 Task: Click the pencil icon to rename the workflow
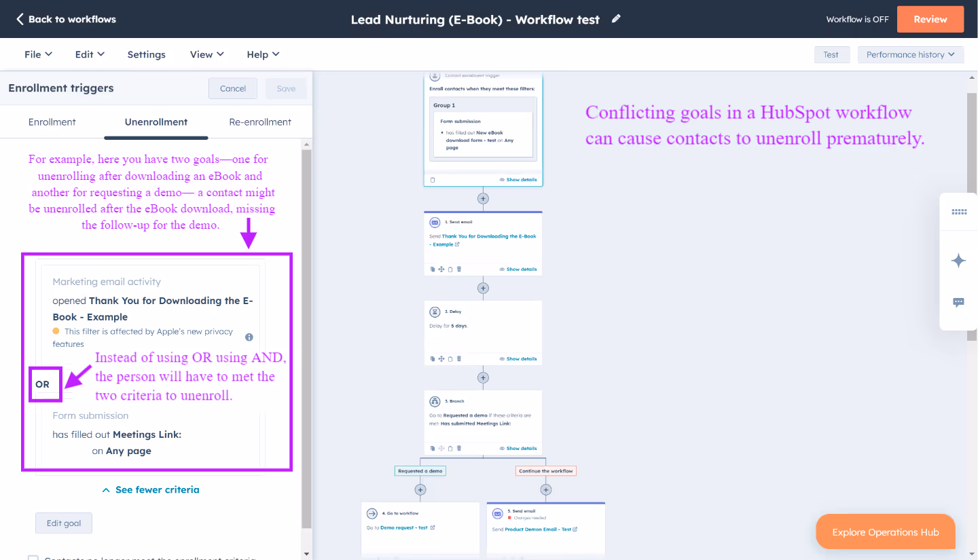[x=616, y=19]
